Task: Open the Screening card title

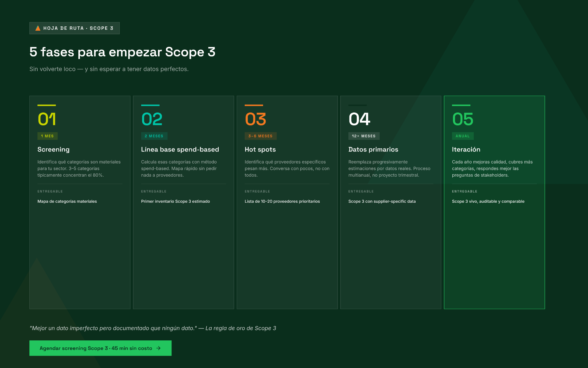Action: [53, 149]
